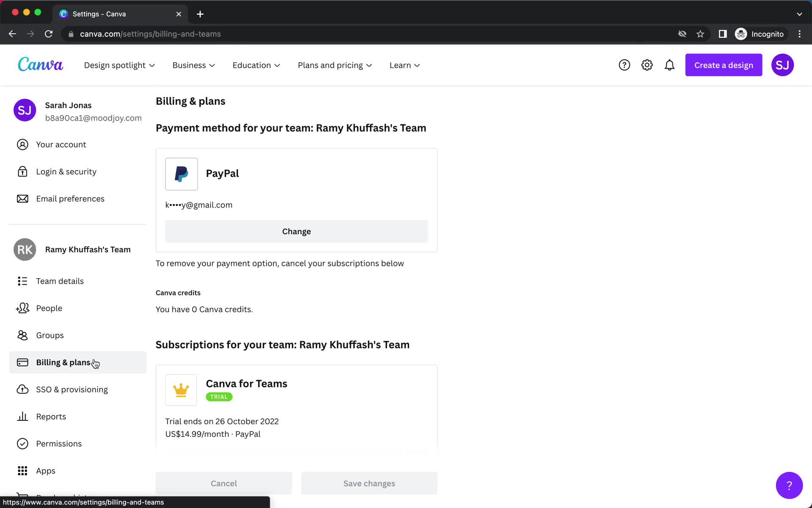Open notifications bell icon
Viewport: 812px width, 508px height.
click(669, 65)
